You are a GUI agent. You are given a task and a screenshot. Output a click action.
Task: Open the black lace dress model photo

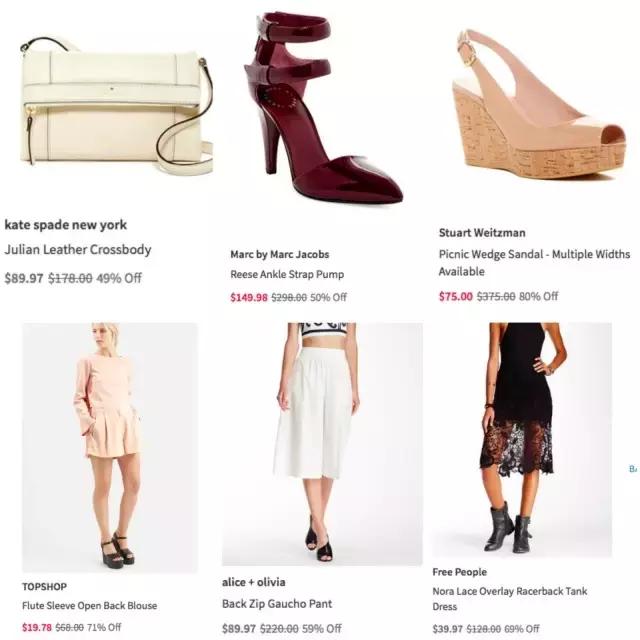click(x=522, y=440)
